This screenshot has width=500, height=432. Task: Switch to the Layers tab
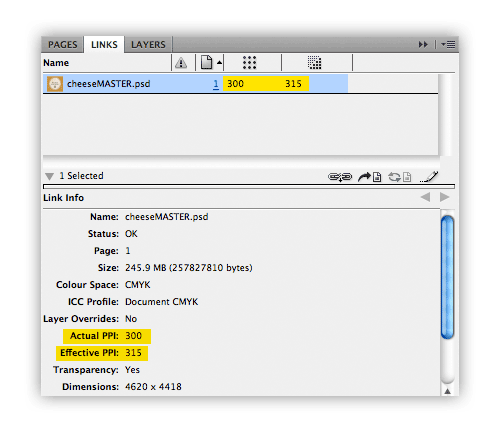148,45
